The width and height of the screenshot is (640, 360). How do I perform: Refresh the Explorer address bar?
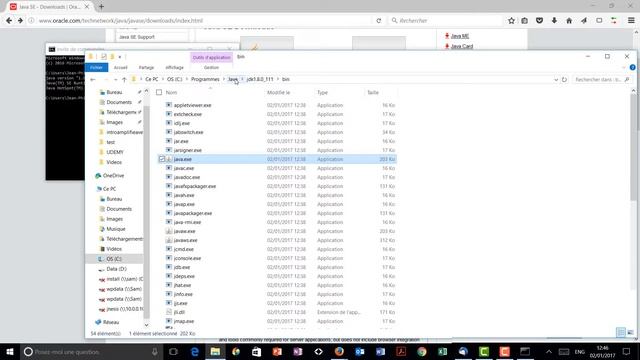[x=564, y=80]
